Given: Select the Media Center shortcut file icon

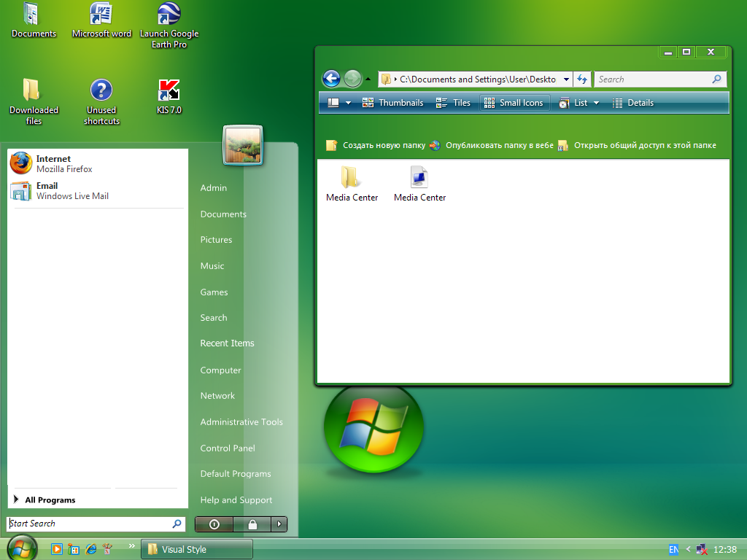Looking at the screenshot, I should pos(419,183).
